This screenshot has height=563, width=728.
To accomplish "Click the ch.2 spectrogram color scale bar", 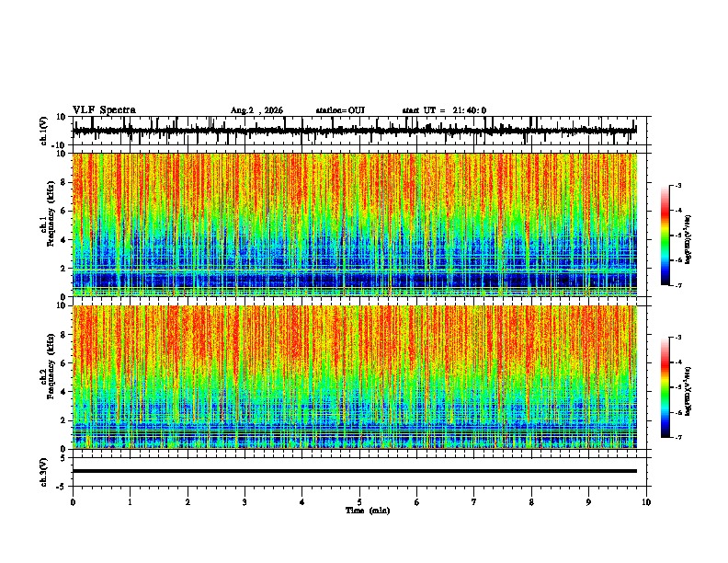I will pyautogui.click(x=665, y=387).
